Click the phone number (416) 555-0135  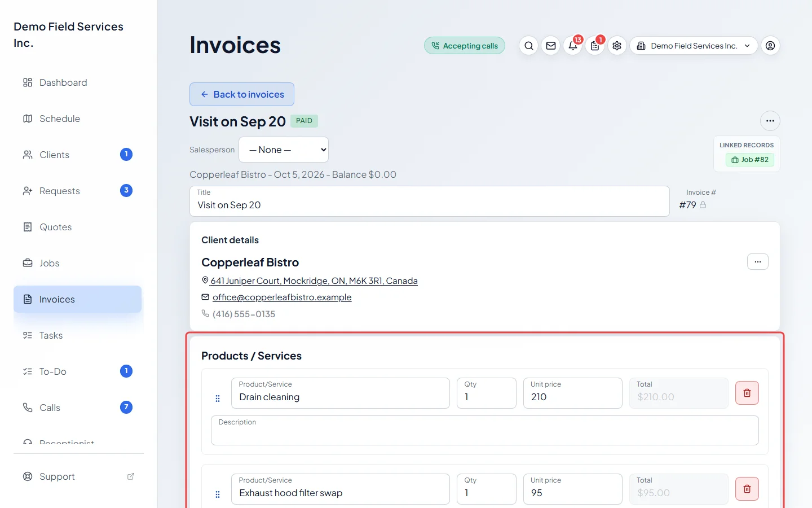tap(244, 314)
